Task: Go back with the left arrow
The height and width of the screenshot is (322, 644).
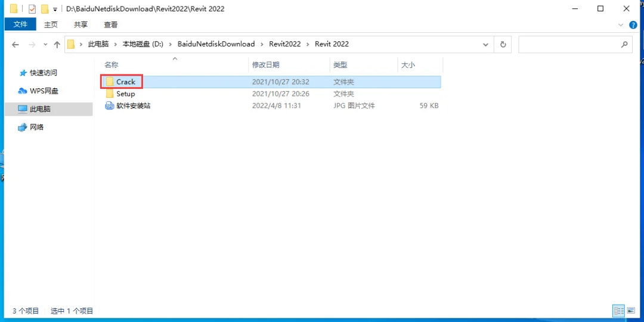Action: (x=16, y=44)
